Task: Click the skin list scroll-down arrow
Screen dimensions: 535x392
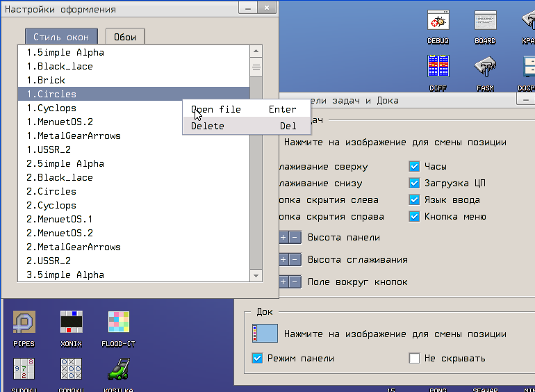Action: pos(256,275)
